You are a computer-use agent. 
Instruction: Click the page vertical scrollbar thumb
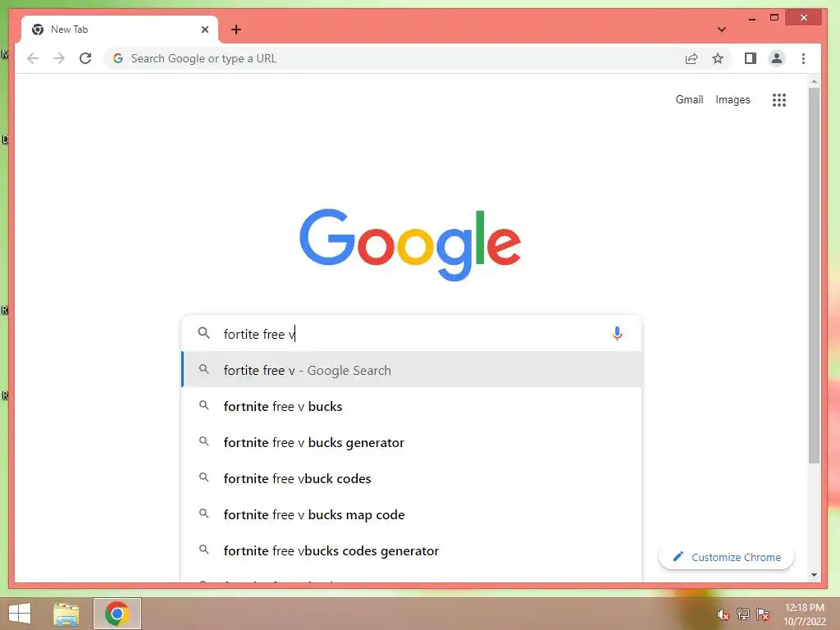[x=814, y=276]
